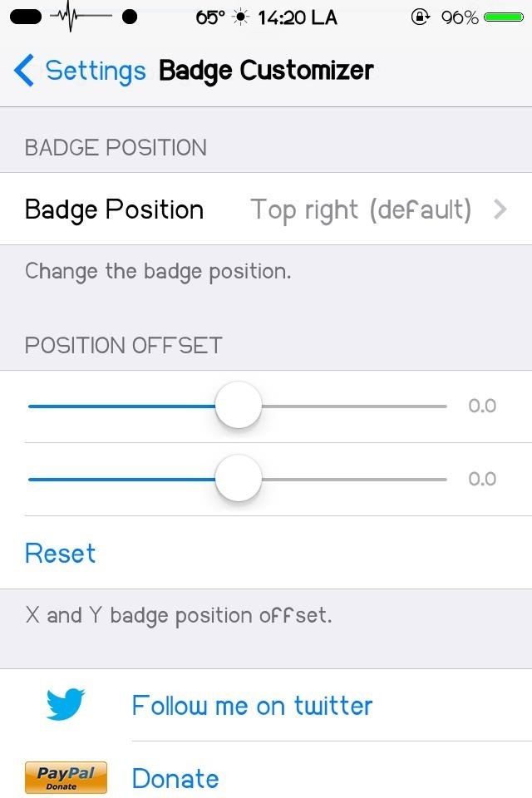Tap the weather sun icon
532x798 pixels.
pyautogui.click(x=241, y=17)
